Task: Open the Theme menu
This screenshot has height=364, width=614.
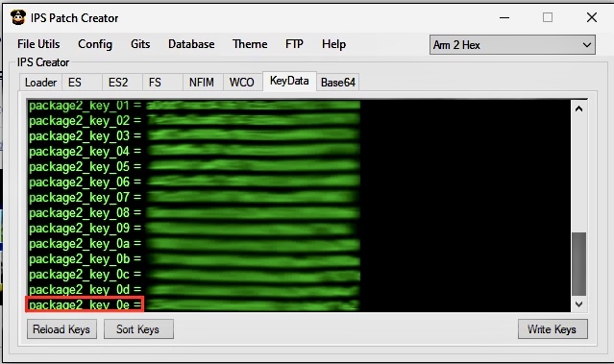Action: [250, 44]
